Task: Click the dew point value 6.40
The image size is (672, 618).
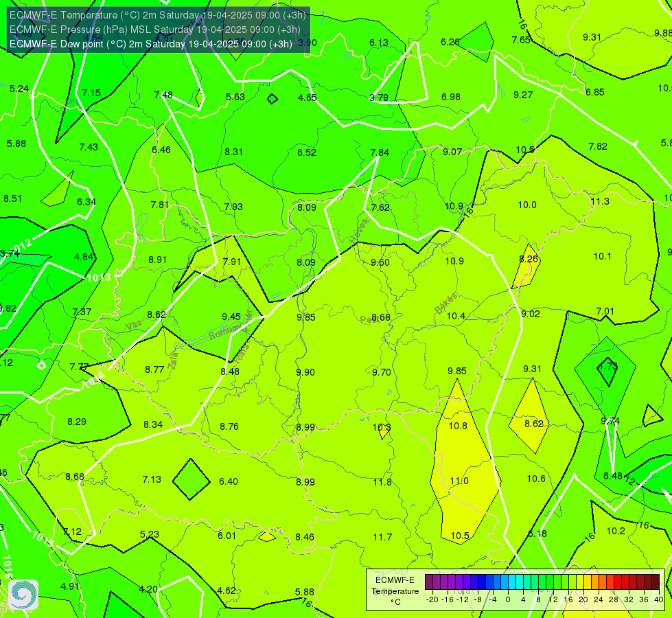Action: click(229, 481)
